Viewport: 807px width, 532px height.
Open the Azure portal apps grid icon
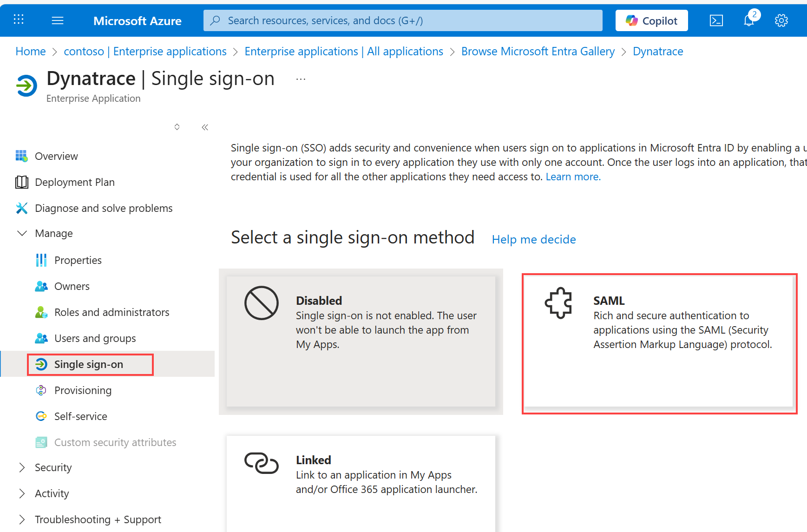pos(19,20)
